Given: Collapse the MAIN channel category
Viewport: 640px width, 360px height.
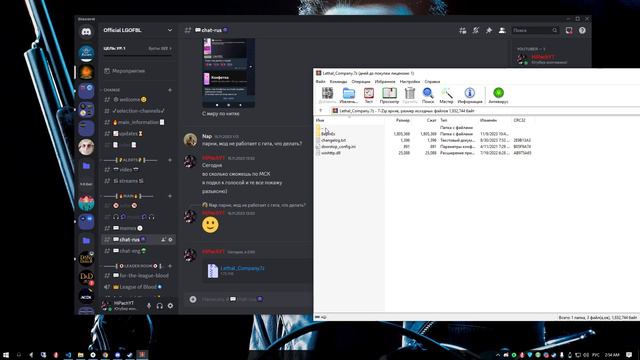Looking at the screenshot, I should tap(129, 196).
